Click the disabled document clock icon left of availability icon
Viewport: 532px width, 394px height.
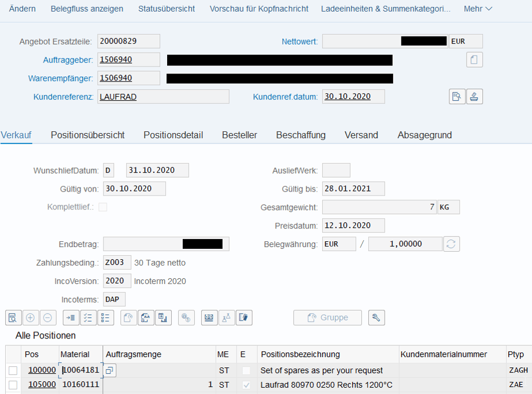(128, 318)
